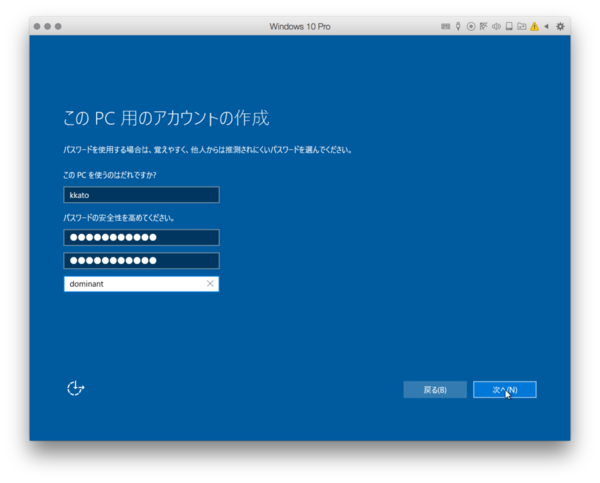
Task: Click the sound speaker icon
Action: tap(496, 26)
